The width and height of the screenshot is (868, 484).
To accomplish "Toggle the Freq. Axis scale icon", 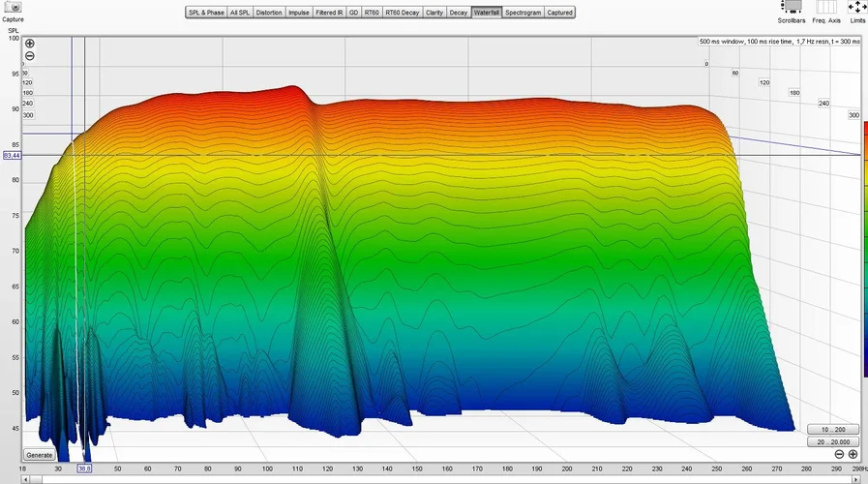I will pos(825,8).
